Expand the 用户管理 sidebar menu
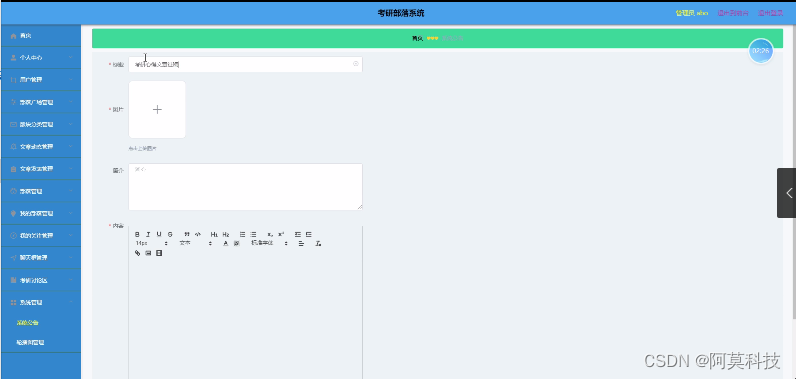The image size is (796, 379). [x=41, y=80]
